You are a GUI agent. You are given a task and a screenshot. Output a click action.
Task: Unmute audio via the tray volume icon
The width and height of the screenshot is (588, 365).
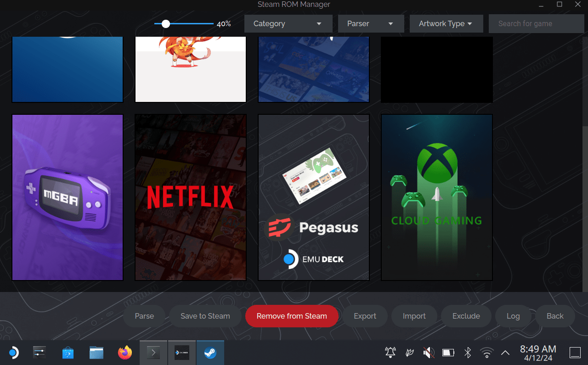[429, 353]
